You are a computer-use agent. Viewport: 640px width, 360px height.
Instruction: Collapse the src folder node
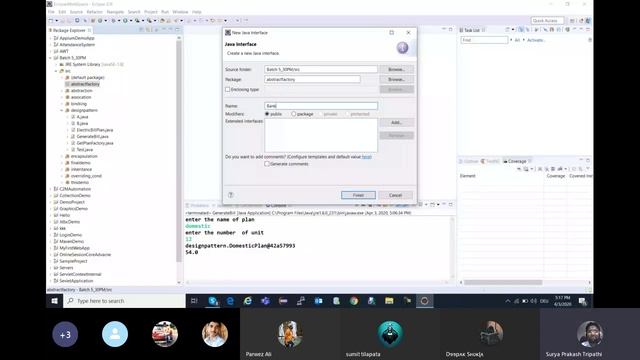click(56, 71)
